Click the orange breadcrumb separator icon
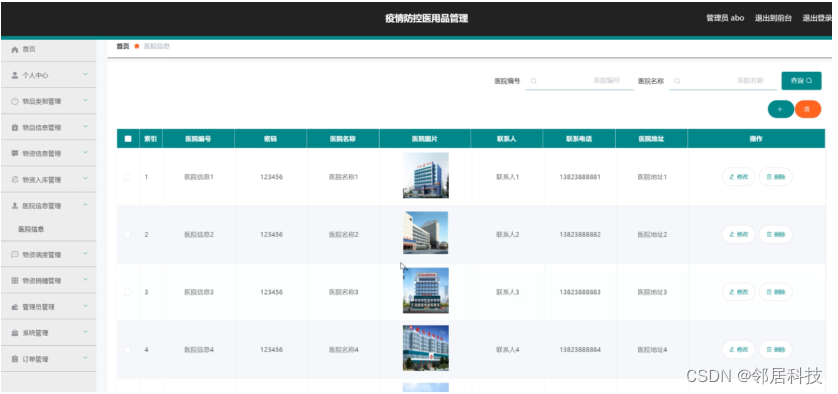 tap(137, 47)
